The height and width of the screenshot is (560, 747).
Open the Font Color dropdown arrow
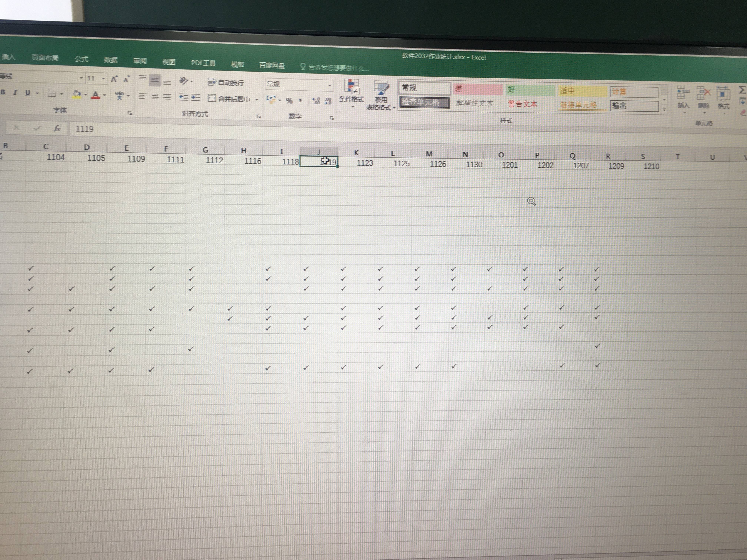[x=105, y=95]
